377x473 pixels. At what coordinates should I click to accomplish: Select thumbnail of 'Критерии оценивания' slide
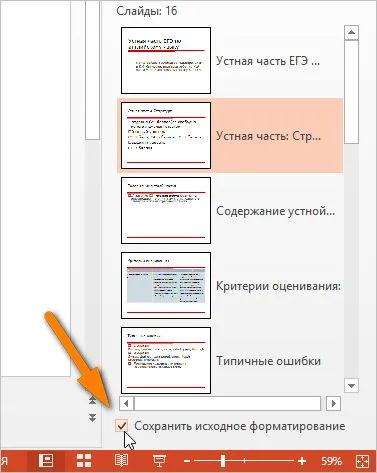tap(166, 285)
